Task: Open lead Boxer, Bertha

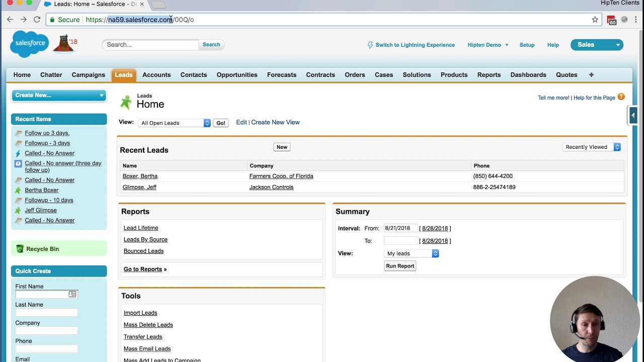Action: point(140,176)
